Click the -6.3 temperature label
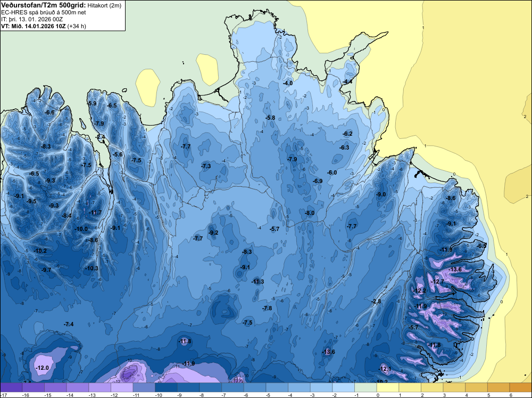The height and width of the screenshot is (398, 532). click(x=344, y=147)
